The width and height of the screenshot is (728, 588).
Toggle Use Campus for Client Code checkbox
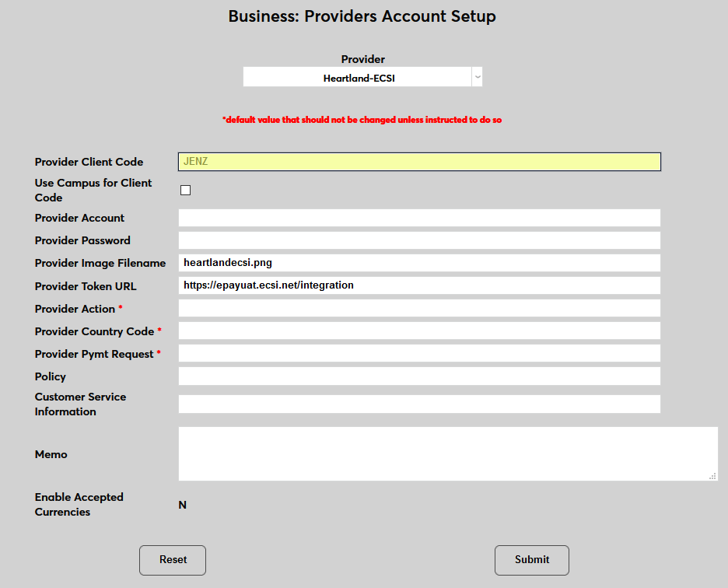click(x=185, y=191)
